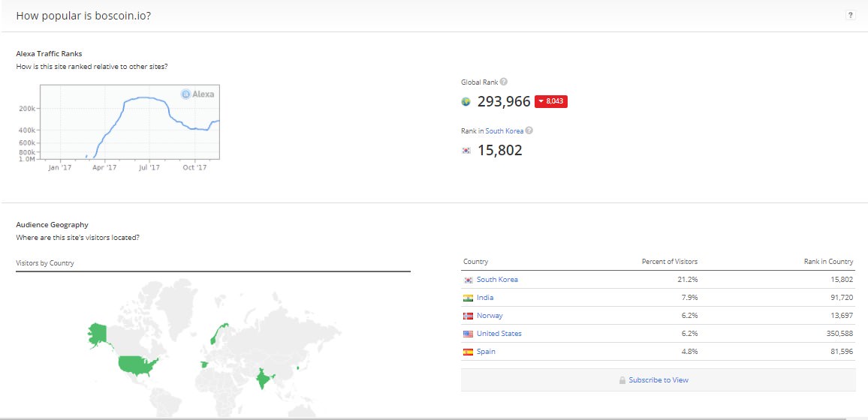Open the help question mark icon at top right
Screen dimensions: 868x420
[850, 16]
